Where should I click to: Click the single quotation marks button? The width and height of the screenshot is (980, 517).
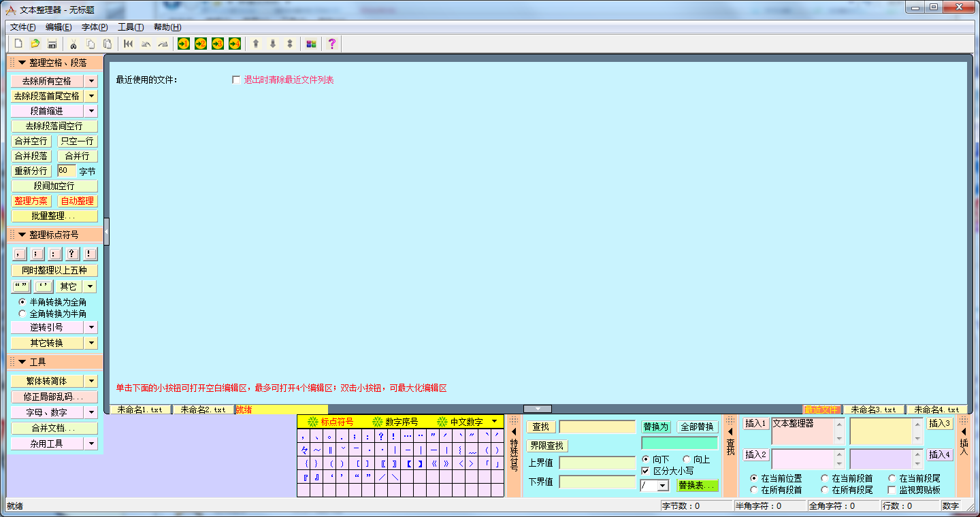click(x=44, y=286)
